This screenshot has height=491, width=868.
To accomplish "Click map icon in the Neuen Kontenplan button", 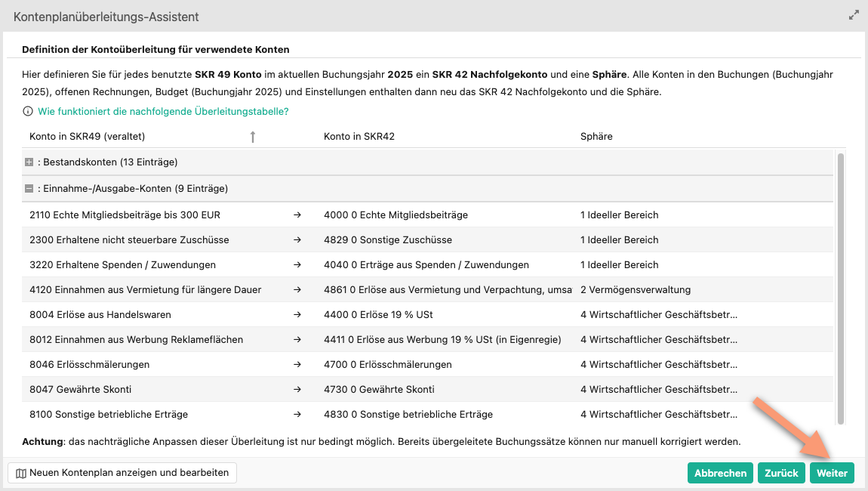I will (x=21, y=474).
